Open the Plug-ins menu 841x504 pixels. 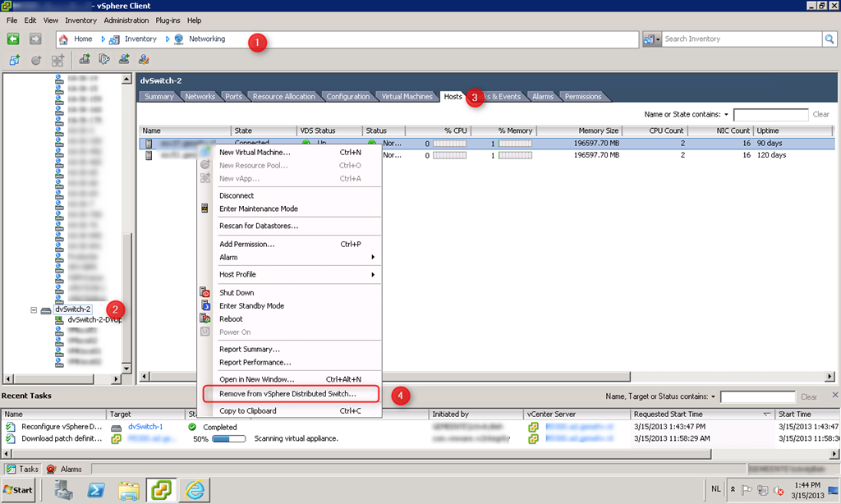(x=168, y=21)
